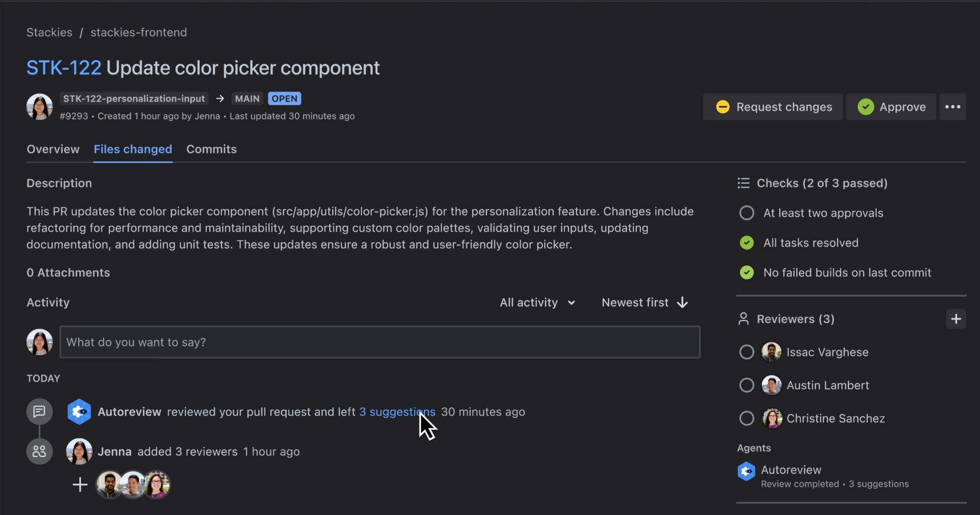
Task: Click the comment bubble icon in activity timeline
Action: click(x=39, y=412)
